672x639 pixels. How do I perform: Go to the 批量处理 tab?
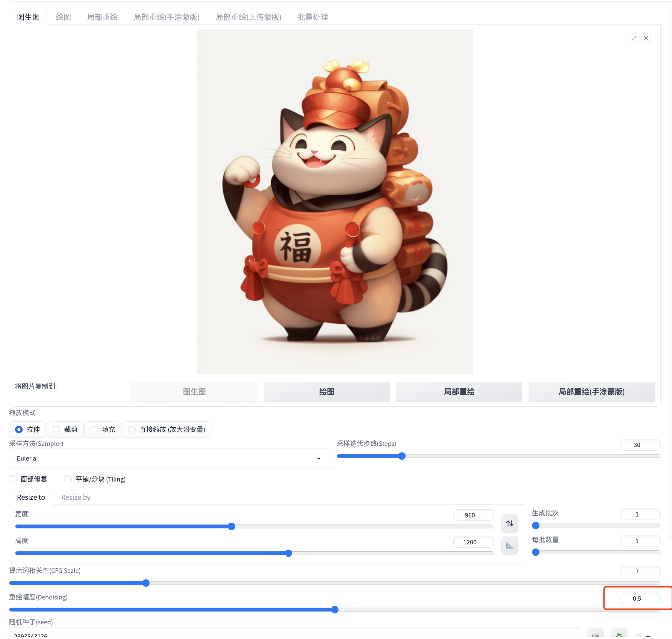point(312,17)
